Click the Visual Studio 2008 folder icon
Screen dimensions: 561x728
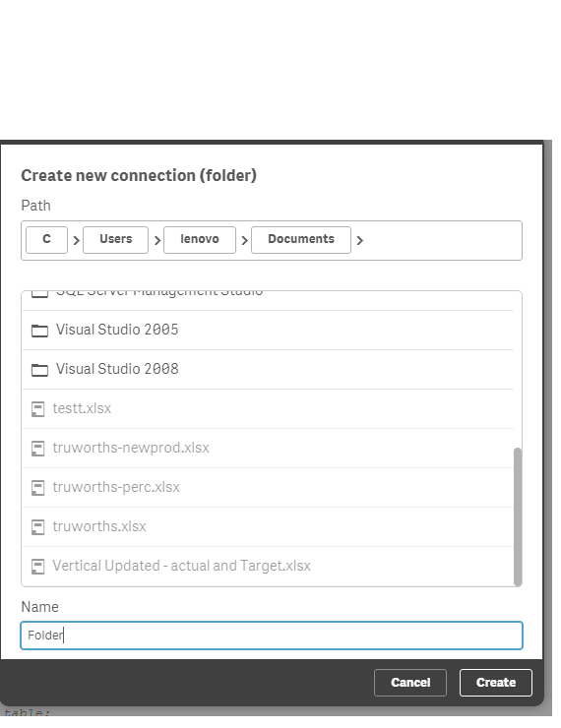pyautogui.click(x=39, y=370)
